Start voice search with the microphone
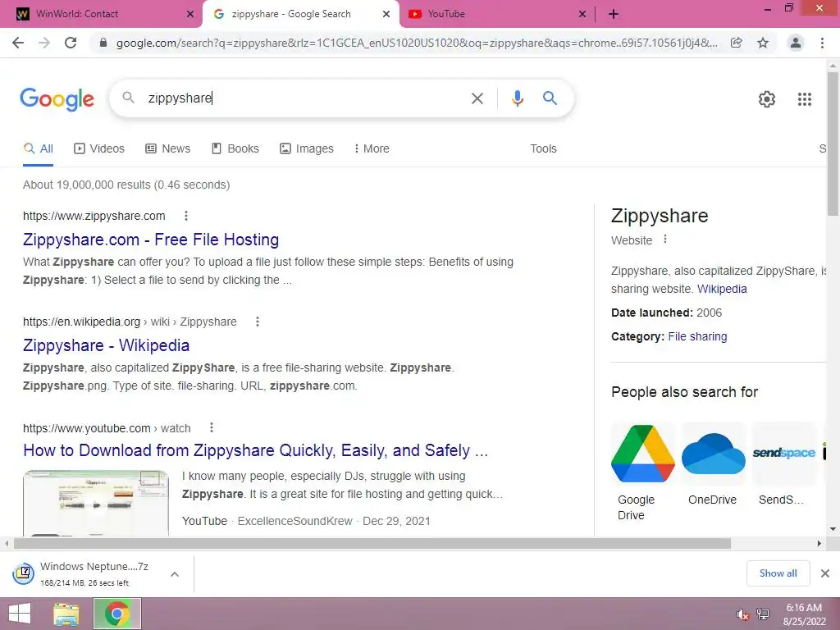This screenshot has width=840, height=630. click(517, 98)
